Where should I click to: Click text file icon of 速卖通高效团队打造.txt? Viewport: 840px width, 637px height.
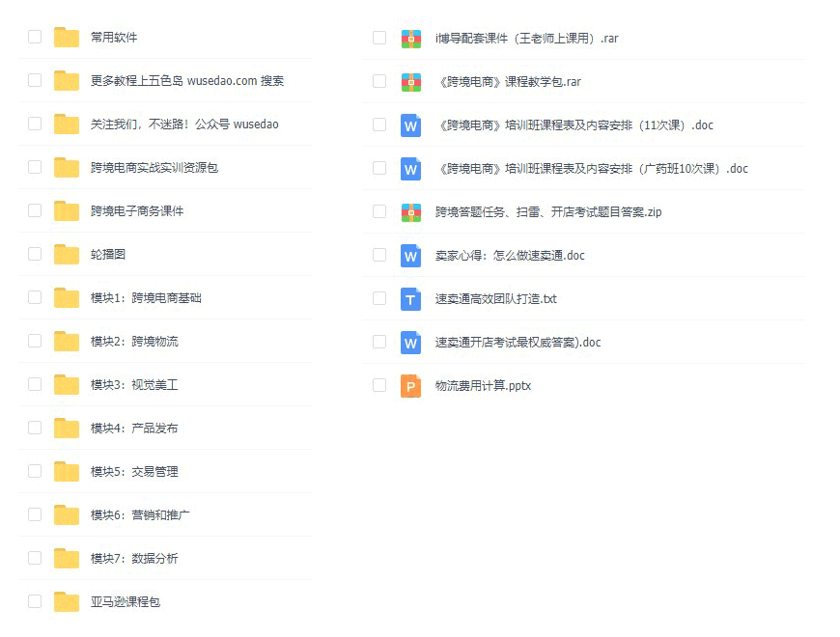pos(411,298)
